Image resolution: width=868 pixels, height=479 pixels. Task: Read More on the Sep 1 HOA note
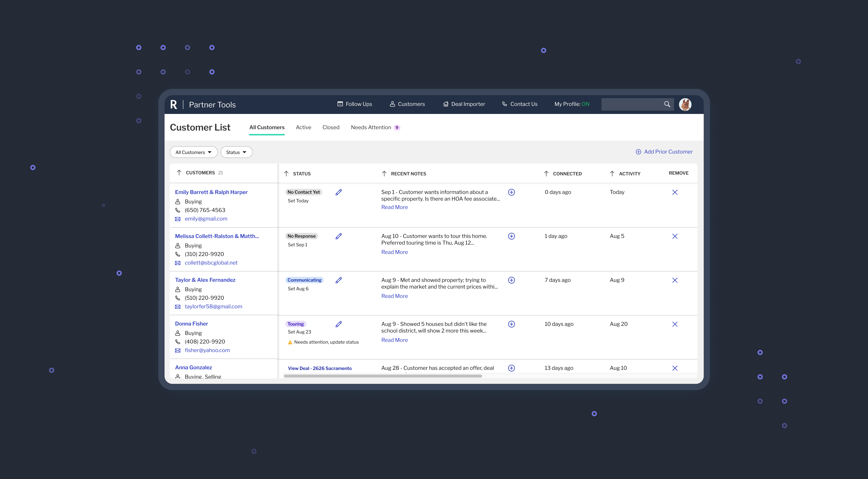point(394,207)
